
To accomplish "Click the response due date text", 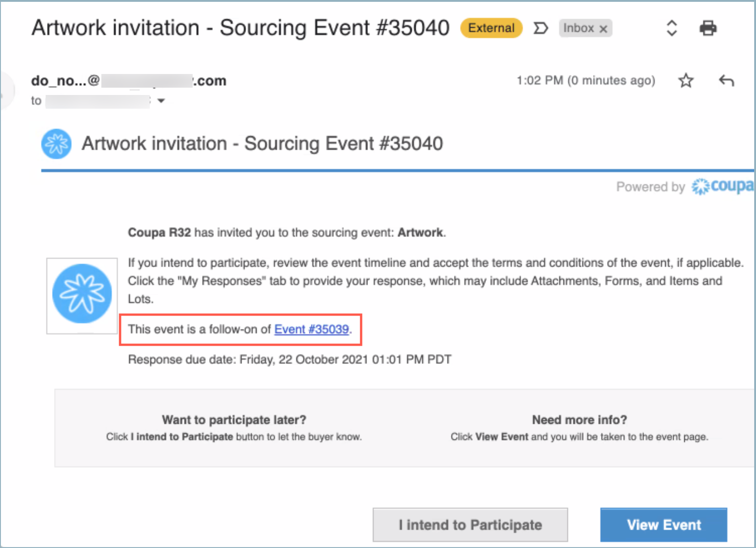I will 289,359.
